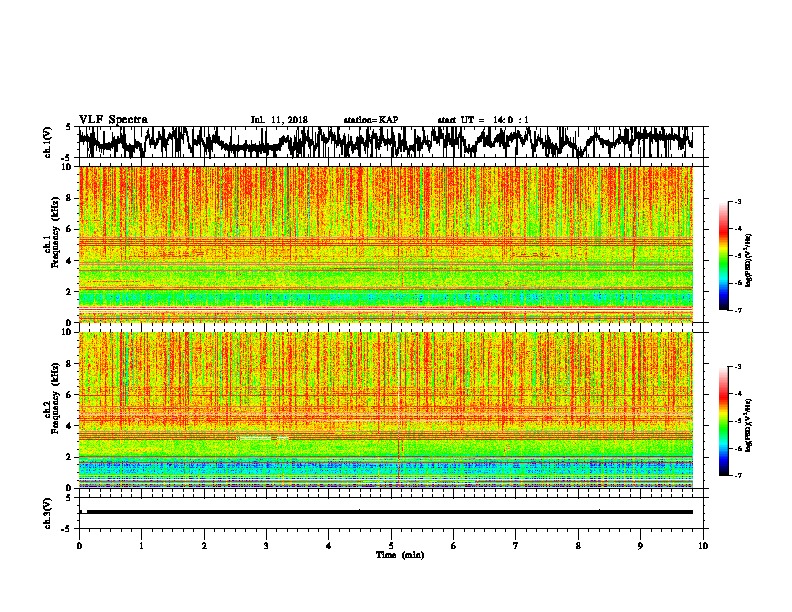Click the "Time (min)" axis title
Screen dimensions: 792x612
tap(400, 555)
